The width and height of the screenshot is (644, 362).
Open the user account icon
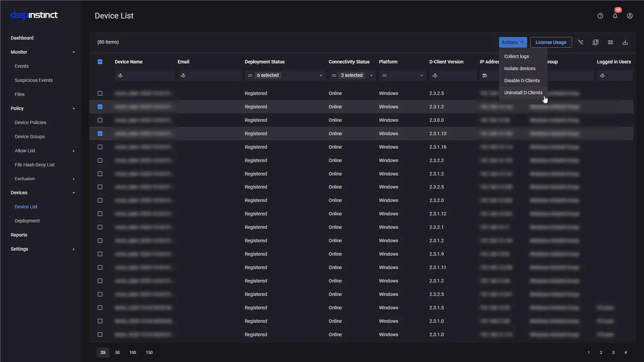tap(630, 16)
